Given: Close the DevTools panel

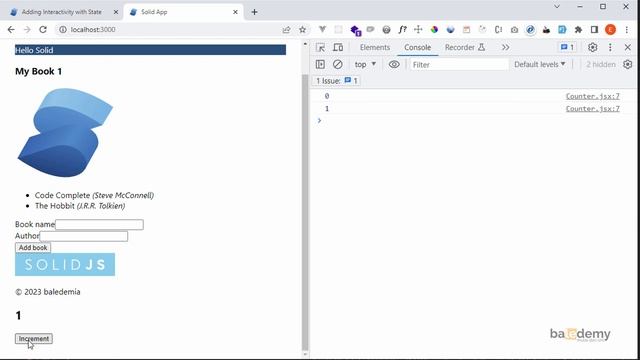Looking at the screenshot, I should (x=628, y=47).
